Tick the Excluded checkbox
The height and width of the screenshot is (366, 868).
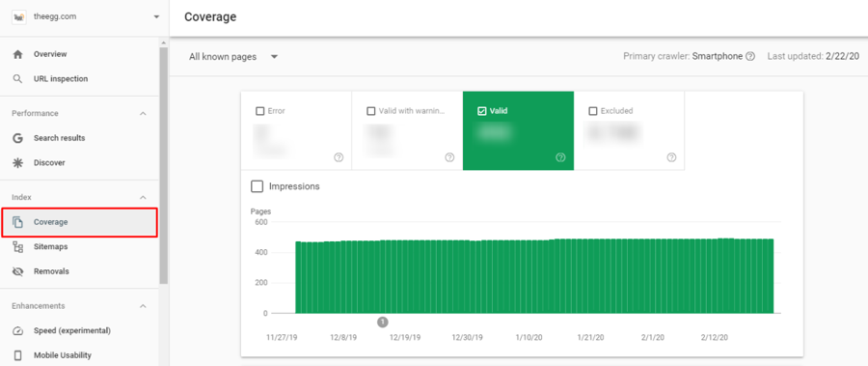coord(593,111)
